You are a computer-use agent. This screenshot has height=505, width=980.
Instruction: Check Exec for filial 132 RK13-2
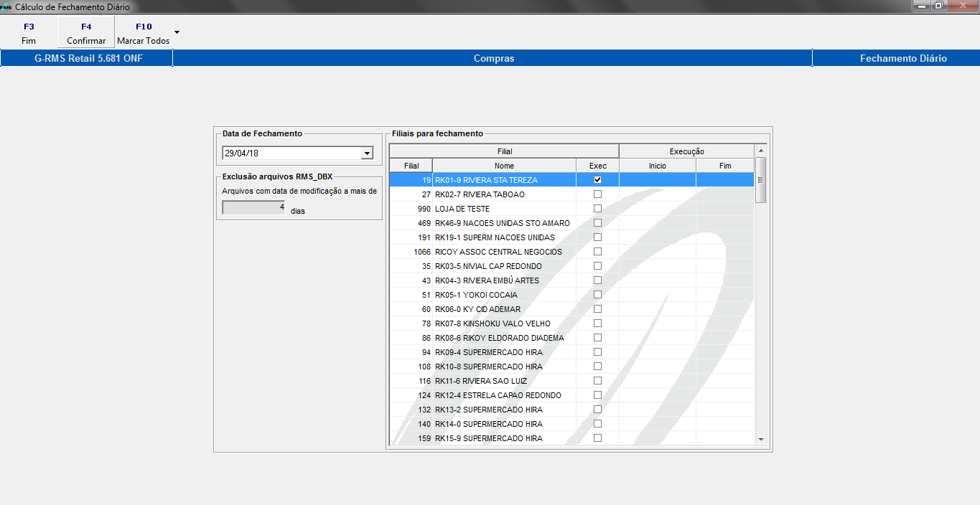tap(597, 410)
